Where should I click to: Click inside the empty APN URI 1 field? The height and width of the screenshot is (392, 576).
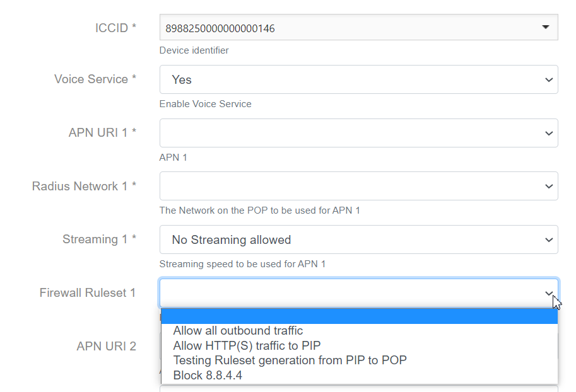pos(347,133)
